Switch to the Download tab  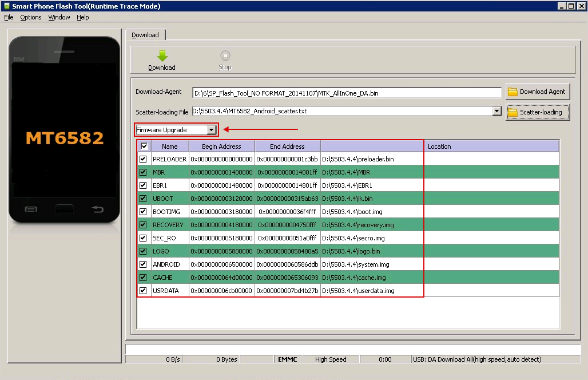(145, 35)
